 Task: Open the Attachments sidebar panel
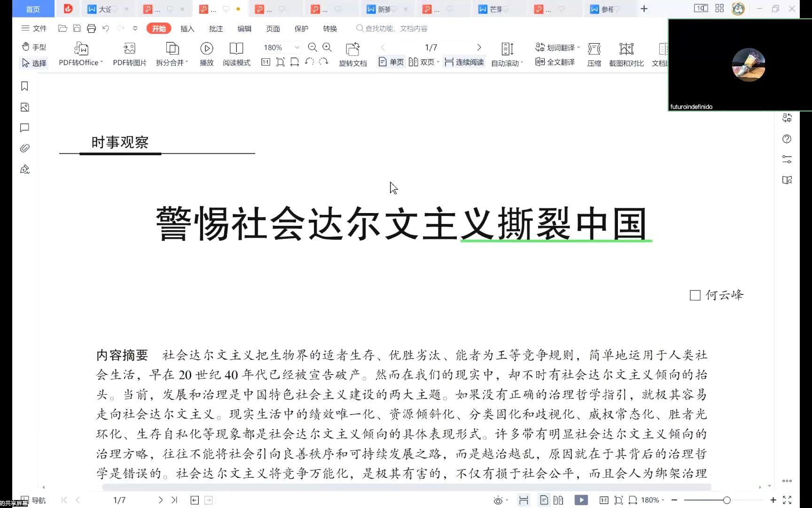tap(25, 149)
